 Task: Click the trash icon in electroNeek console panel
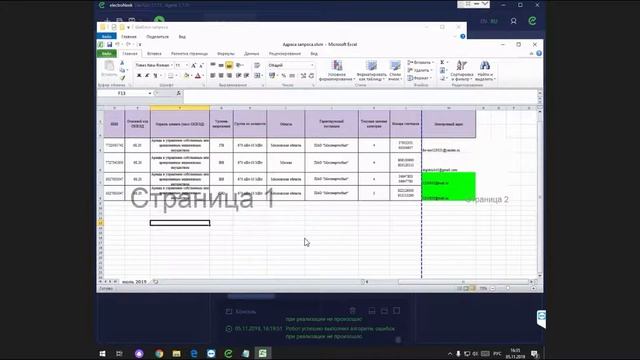(353, 311)
